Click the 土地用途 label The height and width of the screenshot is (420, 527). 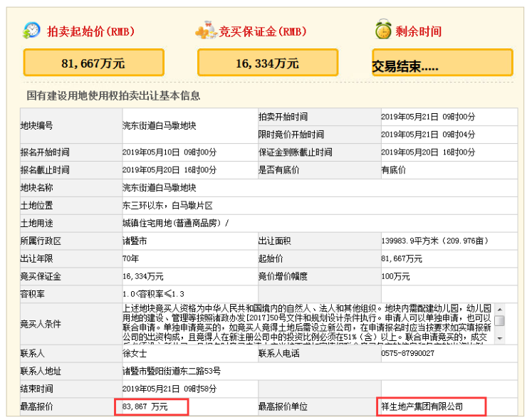36,223
